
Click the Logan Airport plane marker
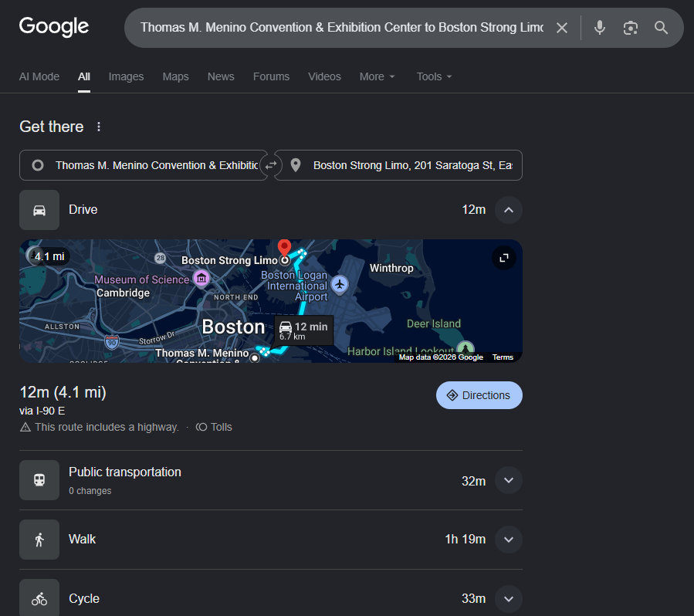pos(340,284)
